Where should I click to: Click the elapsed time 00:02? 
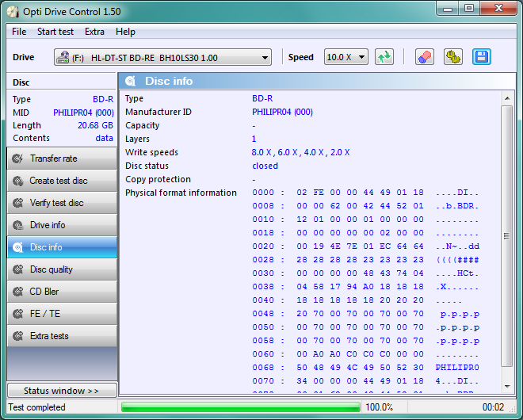coord(494,407)
